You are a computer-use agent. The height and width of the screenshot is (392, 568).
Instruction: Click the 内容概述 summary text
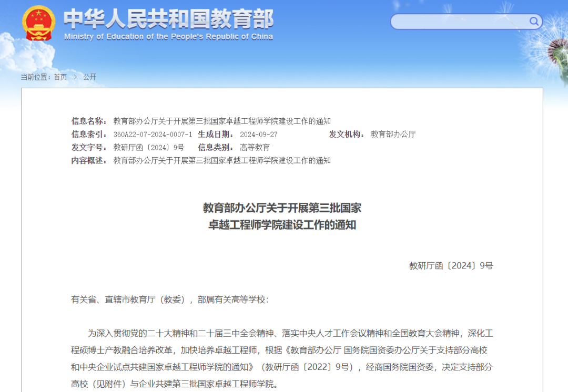[222, 160]
